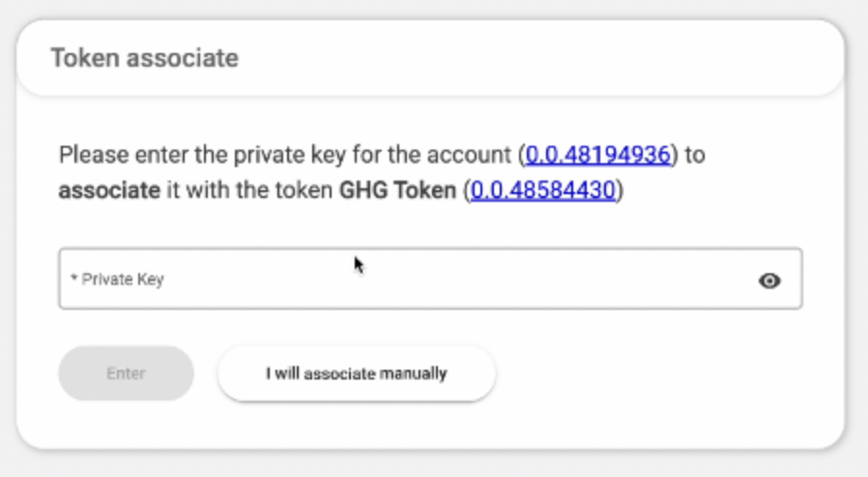This screenshot has height=477, width=868.
Task: Toggle private key visibility eye icon
Action: click(x=769, y=281)
